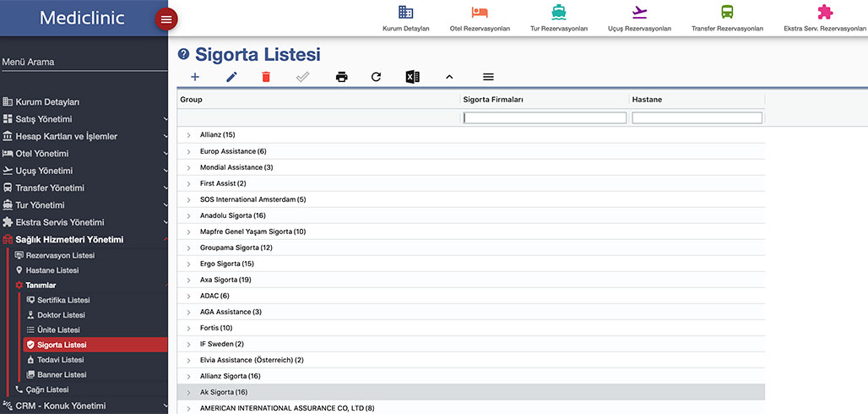Viewport: 868px width, 414px height.
Task: Expand Ekstra Servis Yönetimi menu
Action: 84,222
